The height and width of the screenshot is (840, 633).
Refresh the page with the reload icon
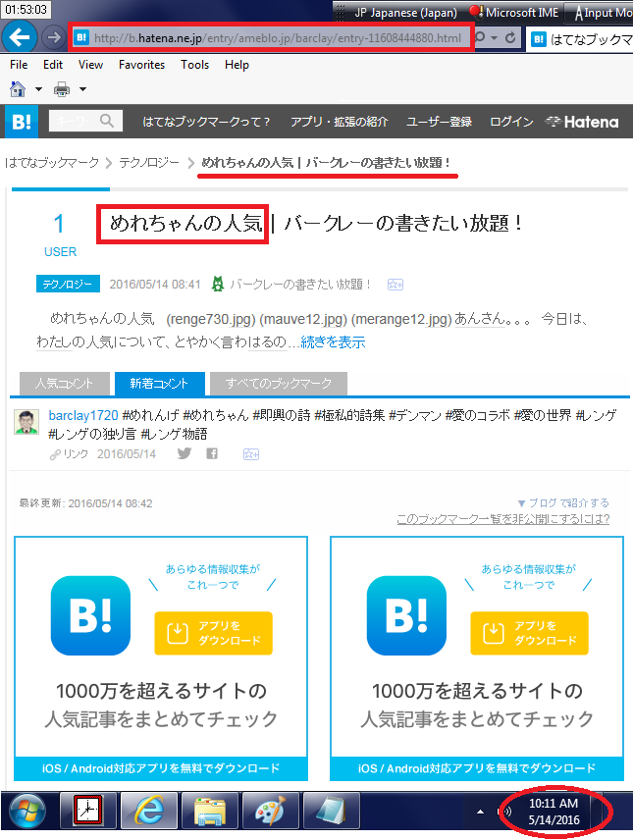pos(510,37)
